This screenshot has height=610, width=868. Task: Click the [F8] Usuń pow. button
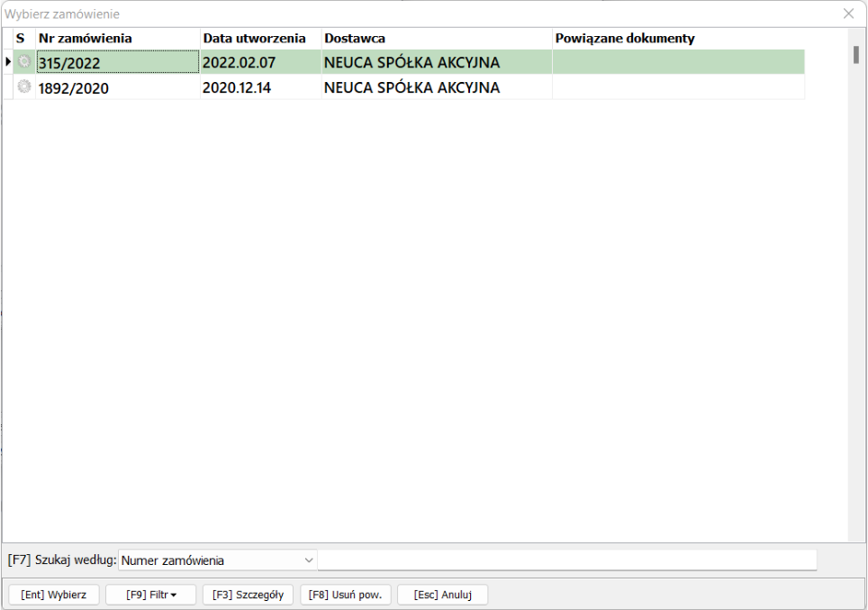coord(346,595)
